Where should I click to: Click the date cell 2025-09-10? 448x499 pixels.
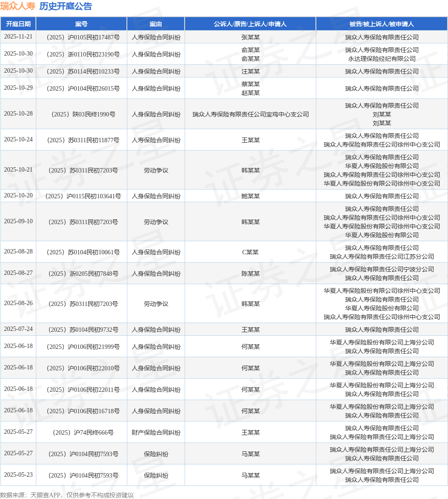click(x=18, y=221)
